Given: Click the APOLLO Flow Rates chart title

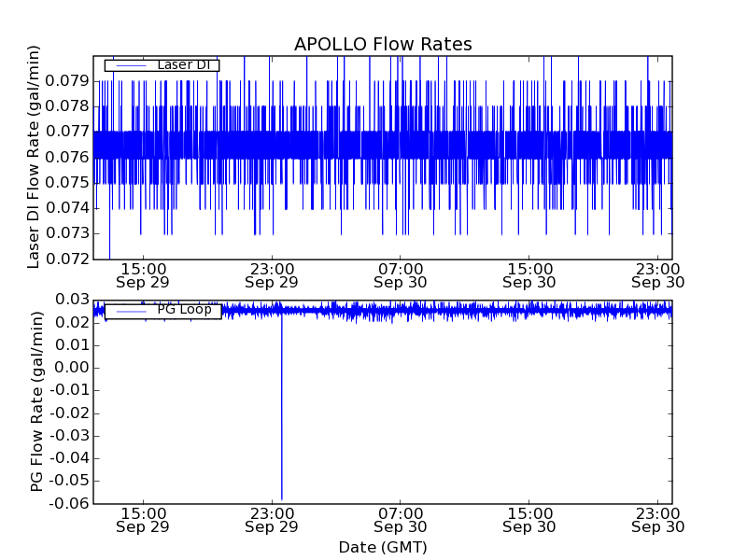Looking at the screenshot, I should 383,45.
